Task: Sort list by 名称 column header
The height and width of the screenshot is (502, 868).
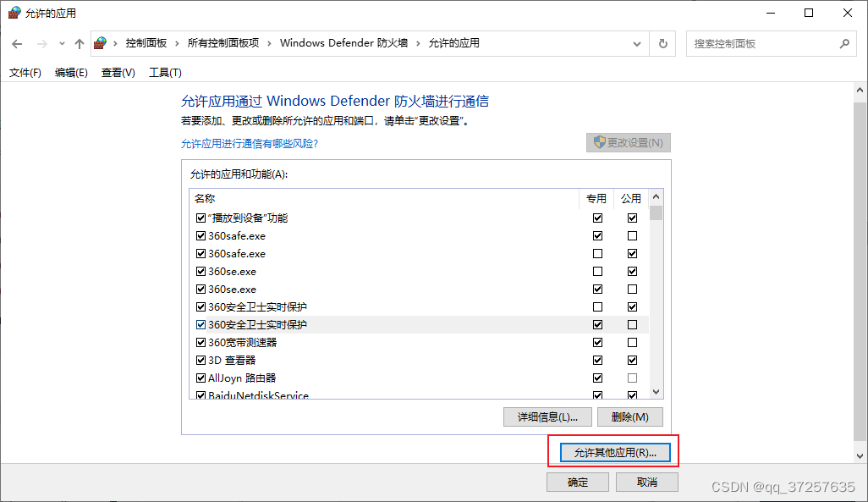Action: (x=384, y=198)
